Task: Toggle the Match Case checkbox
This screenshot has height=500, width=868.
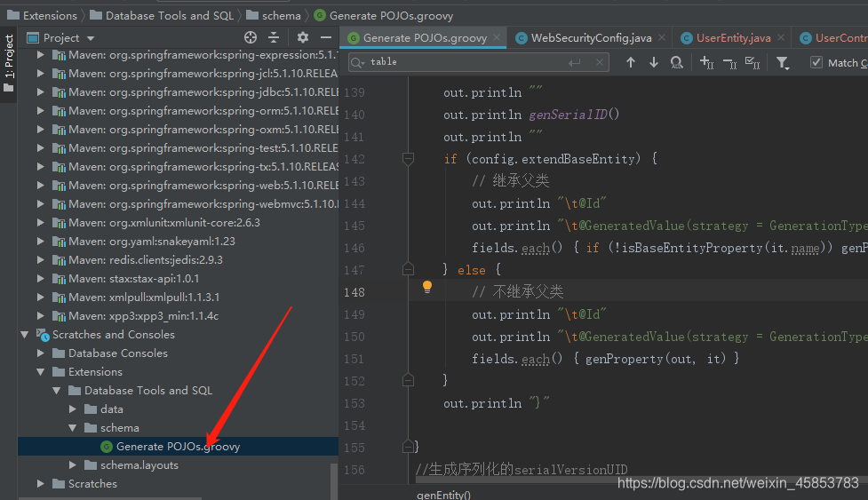Action: pyautogui.click(x=816, y=62)
